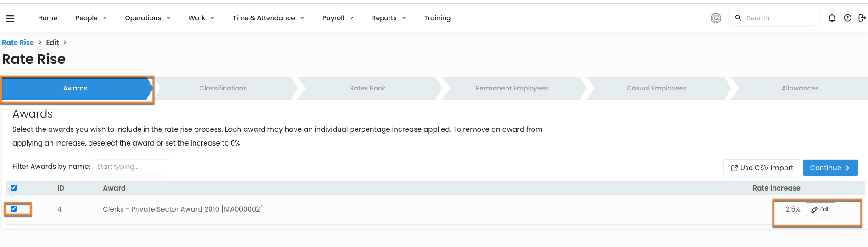Click the Filter Awards by name field

(x=131, y=167)
